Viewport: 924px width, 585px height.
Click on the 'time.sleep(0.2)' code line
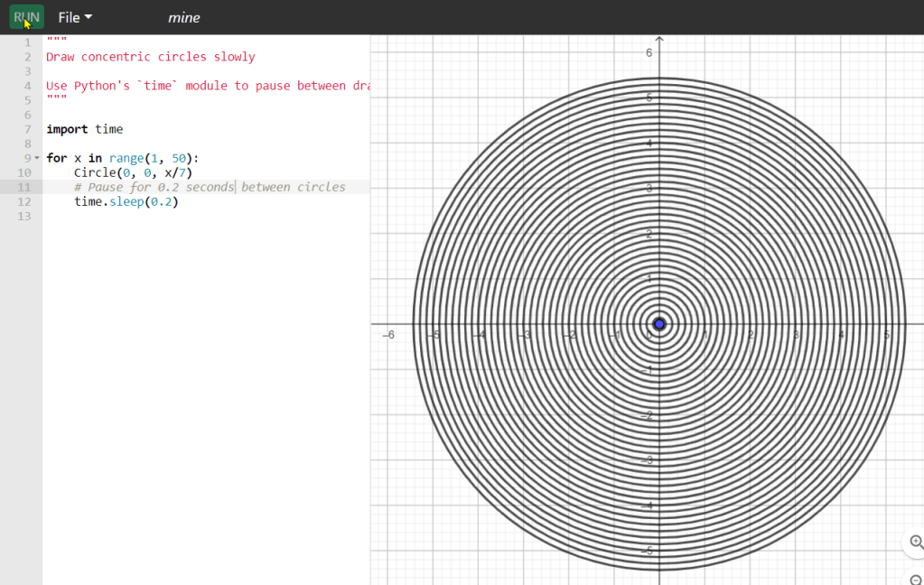(126, 201)
